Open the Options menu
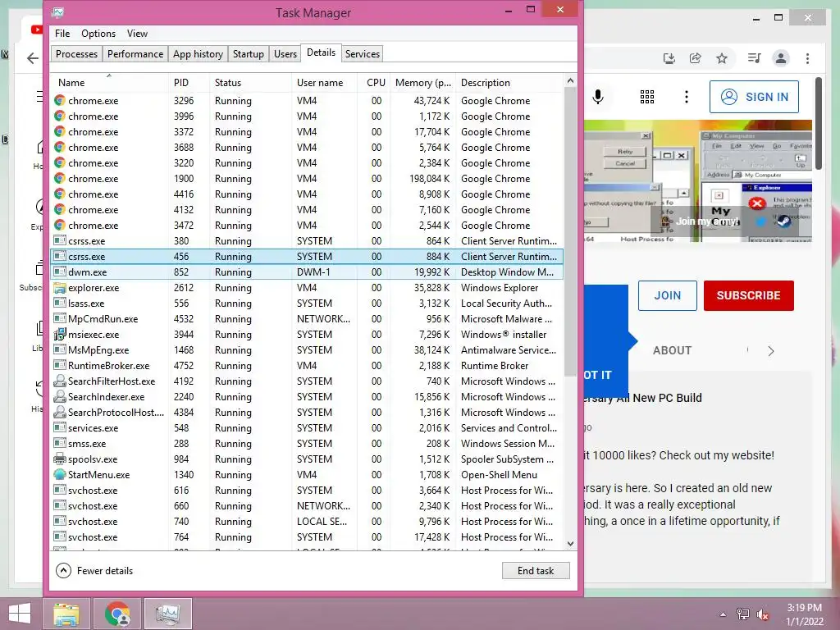Image resolution: width=840 pixels, height=630 pixels. [x=98, y=33]
